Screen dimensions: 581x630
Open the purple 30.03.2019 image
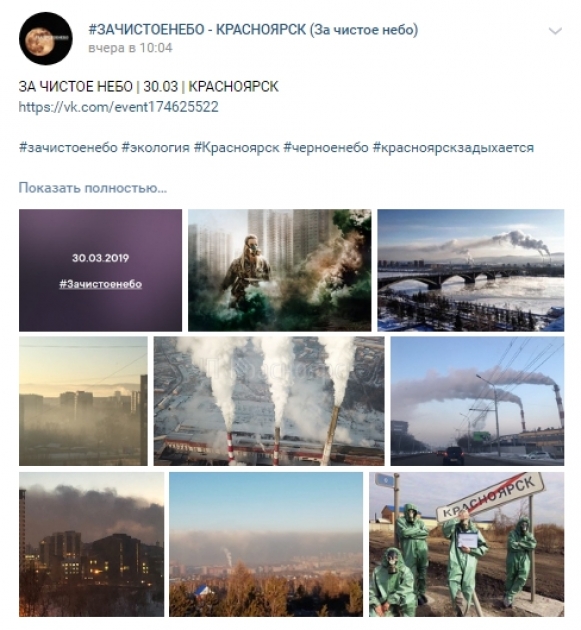point(100,270)
